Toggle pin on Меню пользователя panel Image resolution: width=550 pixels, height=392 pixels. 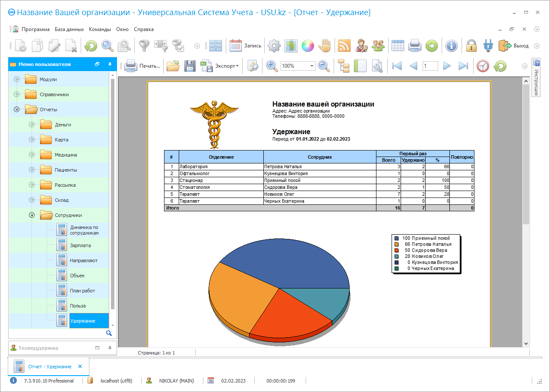tap(110, 64)
